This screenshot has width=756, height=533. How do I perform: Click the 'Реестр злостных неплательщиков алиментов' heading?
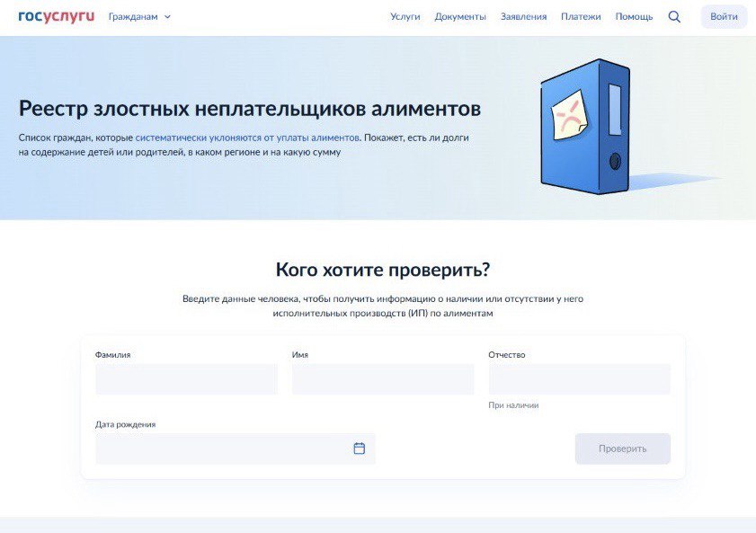point(250,109)
